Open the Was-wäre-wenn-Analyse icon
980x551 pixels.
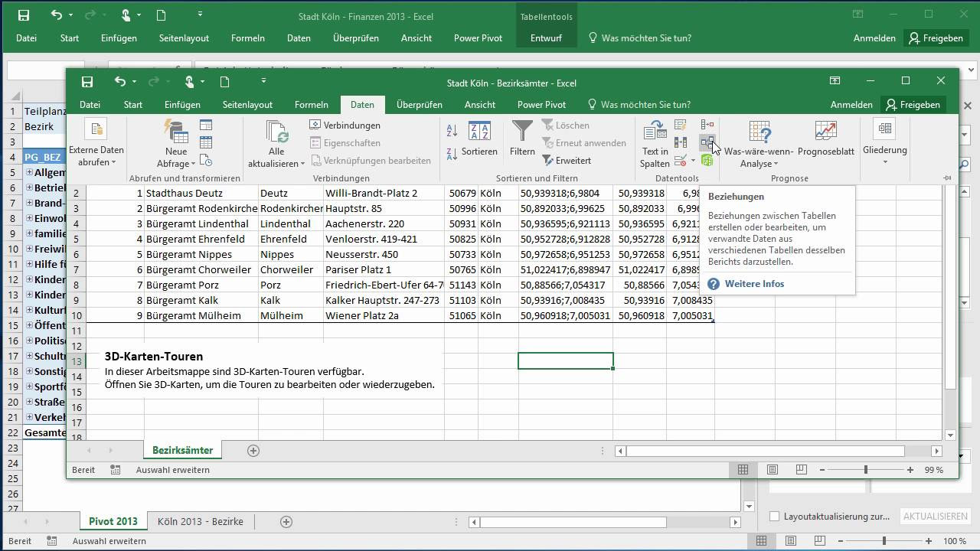[x=759, y=132]
